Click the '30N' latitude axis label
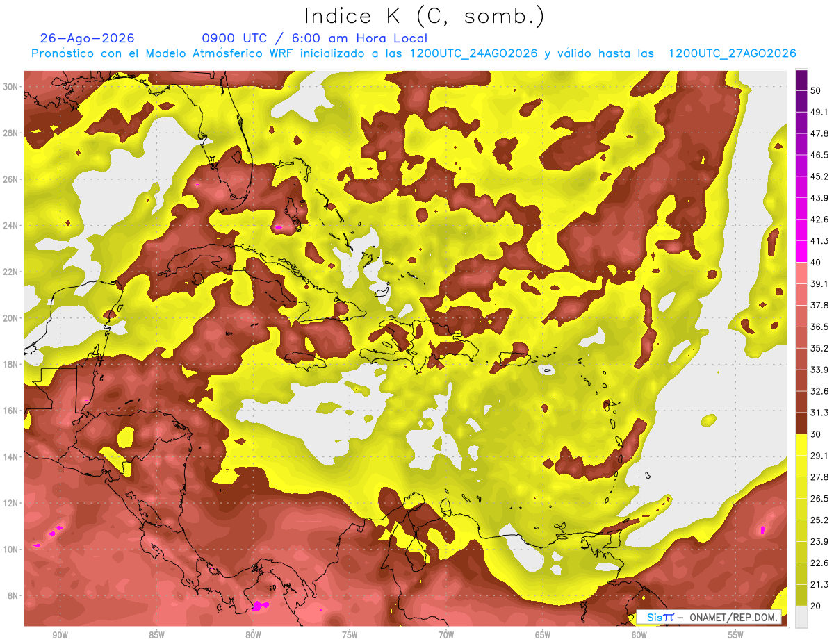Viewport: 834px width, 644px height. click(x=11, y=87)
